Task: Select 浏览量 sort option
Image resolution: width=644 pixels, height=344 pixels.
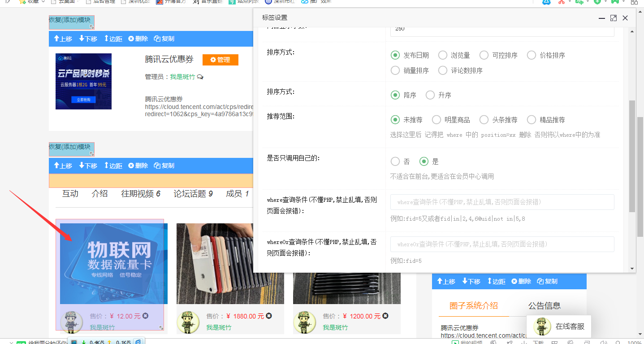Action: pyautogui.click(x=443, y=55)
